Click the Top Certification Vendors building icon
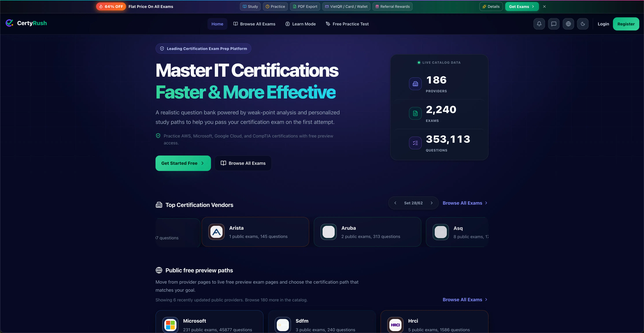The height and width of the screenshot is (333, 644). point(159,205)
